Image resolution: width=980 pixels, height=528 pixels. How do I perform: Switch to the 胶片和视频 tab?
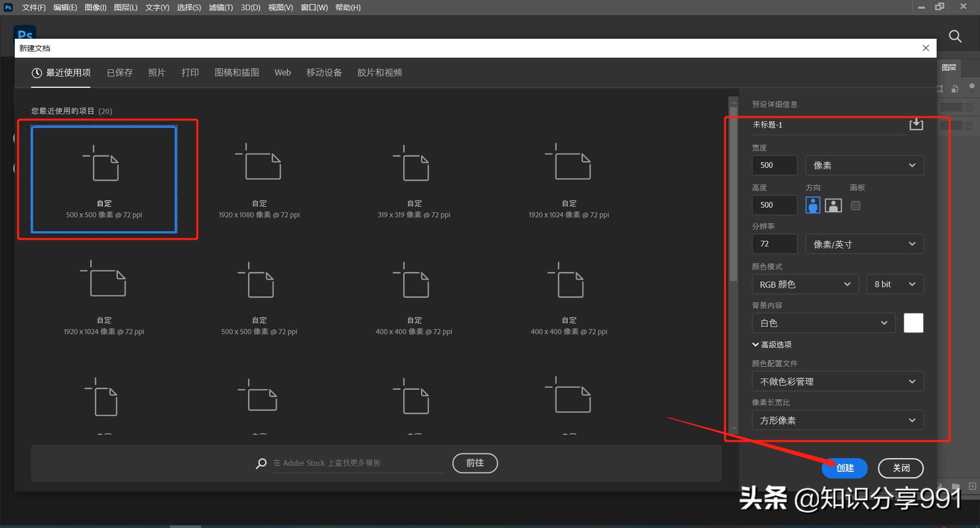tap(379, 72)
